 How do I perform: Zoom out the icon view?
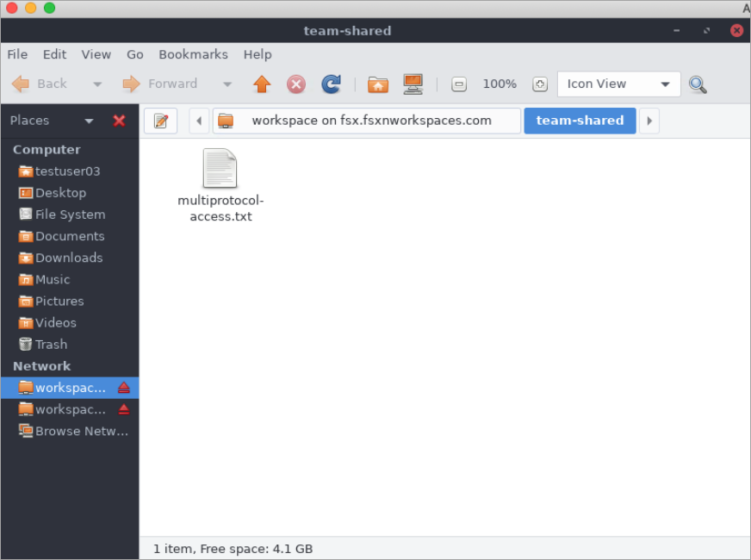459,84
